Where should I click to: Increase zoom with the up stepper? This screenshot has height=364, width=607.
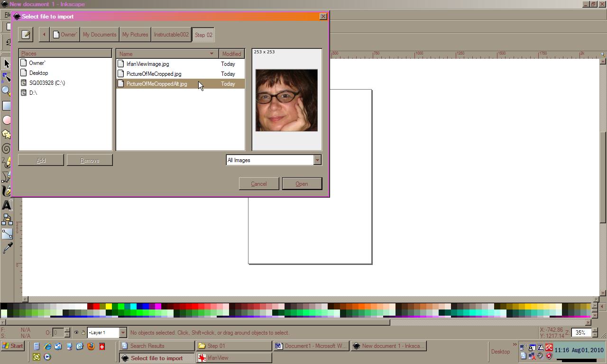[x=594, y=330]
